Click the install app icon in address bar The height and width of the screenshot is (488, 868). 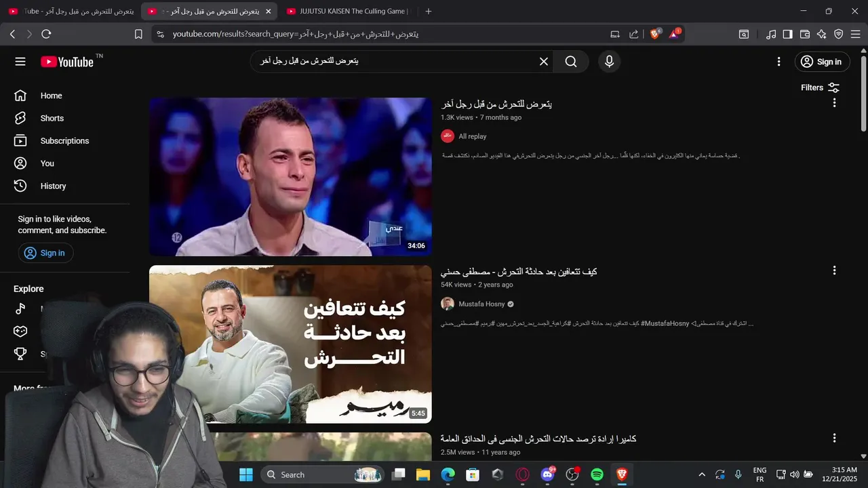pos(615,34)
